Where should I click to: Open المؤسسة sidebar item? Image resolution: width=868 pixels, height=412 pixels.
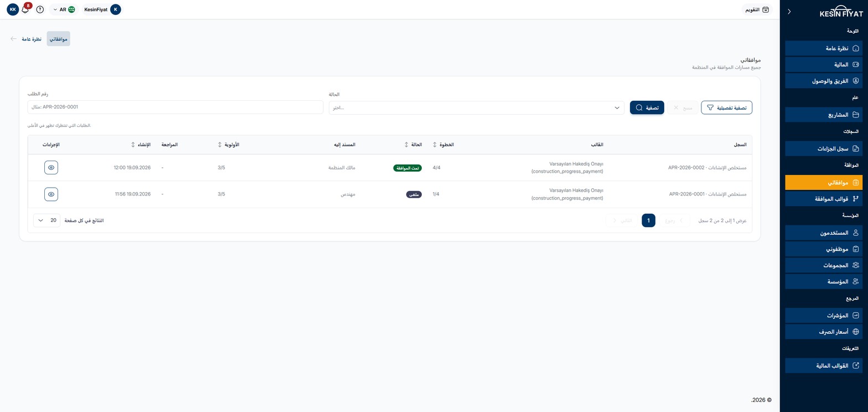(x=824, y=281)
